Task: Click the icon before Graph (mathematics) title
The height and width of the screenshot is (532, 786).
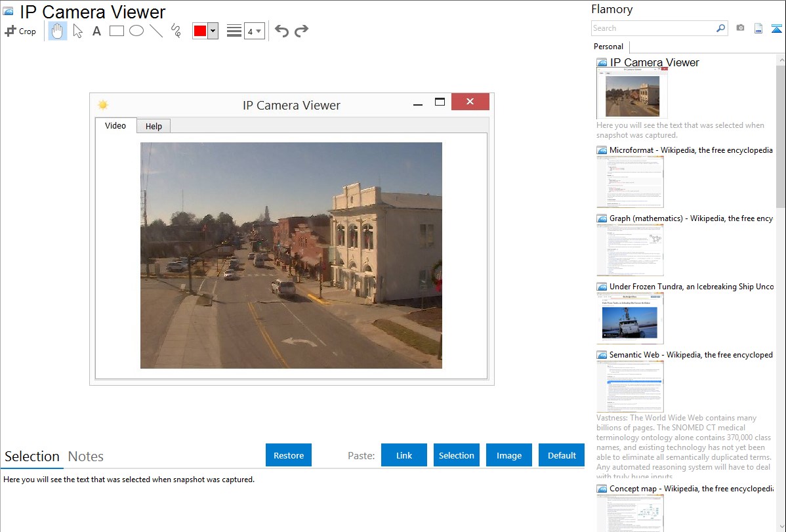Action: point(602,218)
